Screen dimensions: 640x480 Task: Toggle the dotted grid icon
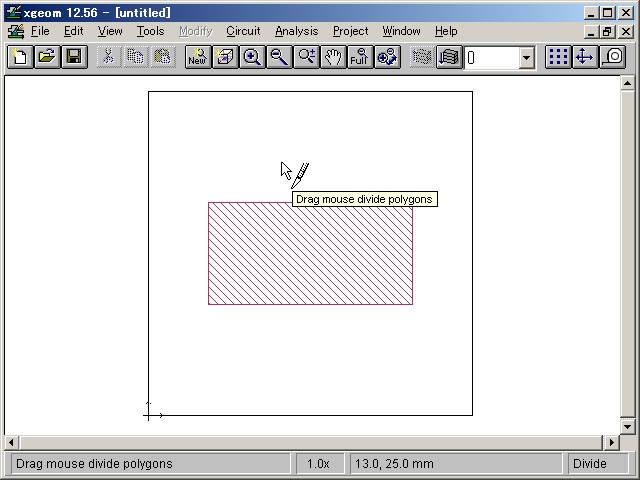pyautogui.click(x=558, y=57)
